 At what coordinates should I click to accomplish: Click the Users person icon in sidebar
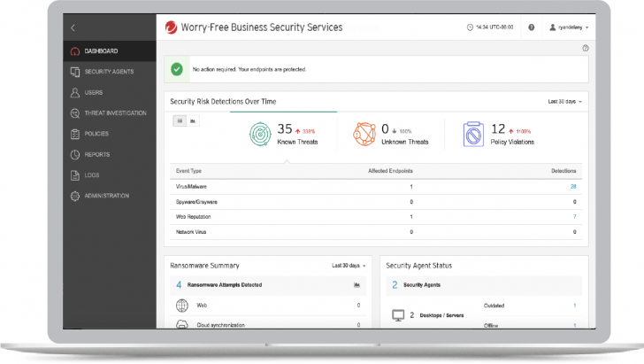tap(74, 92)
